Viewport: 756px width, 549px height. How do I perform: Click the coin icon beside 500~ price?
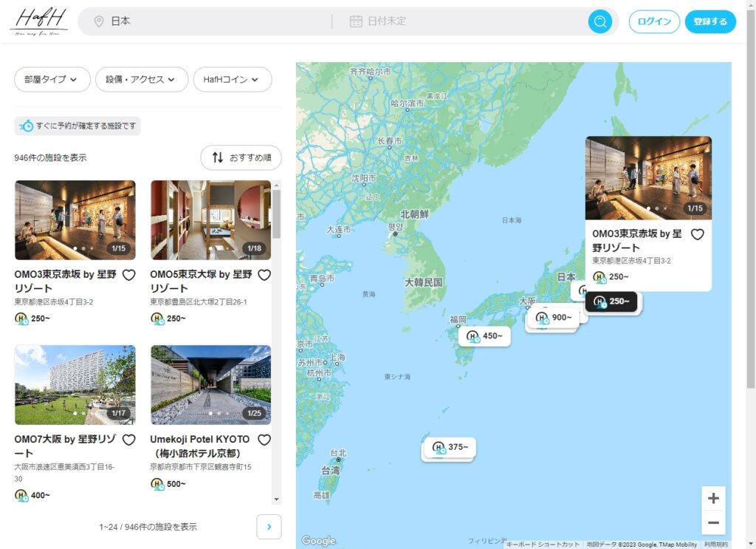tap(157, 484)
